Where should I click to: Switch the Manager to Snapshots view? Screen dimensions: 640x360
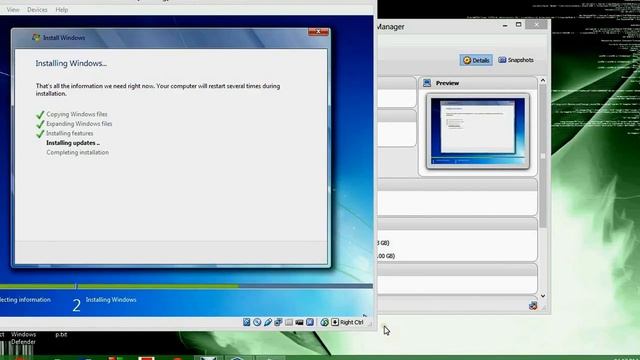click(x=516, y=60)
